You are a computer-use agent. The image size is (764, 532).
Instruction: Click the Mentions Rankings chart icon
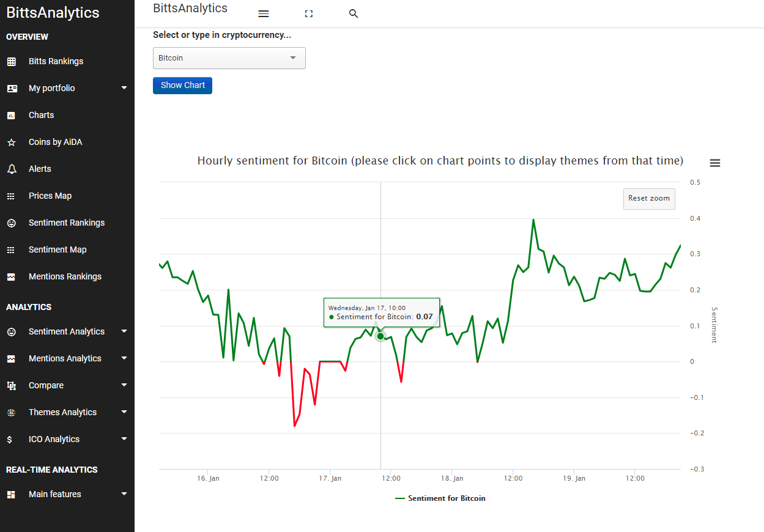click(11, 276)
